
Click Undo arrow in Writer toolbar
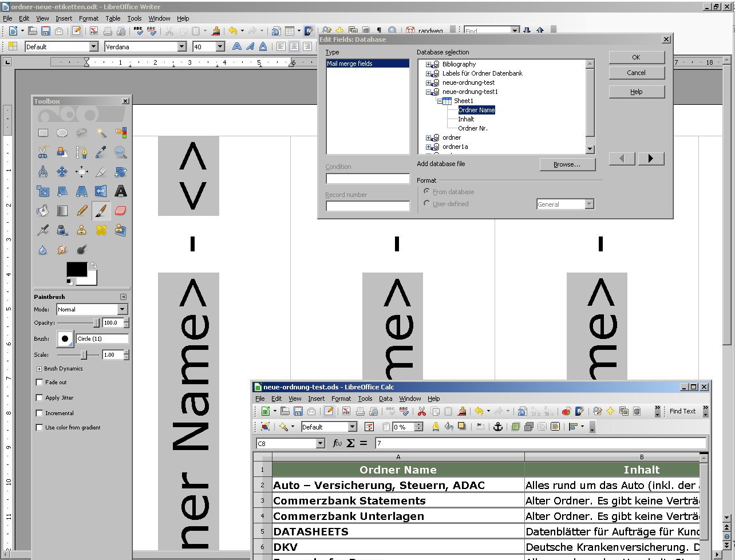click(232, 31)
